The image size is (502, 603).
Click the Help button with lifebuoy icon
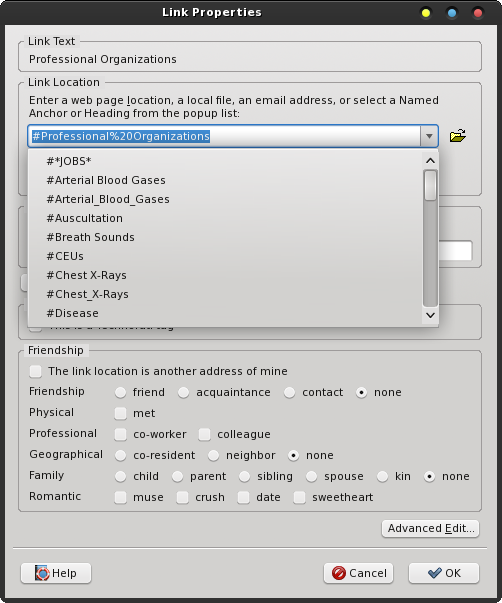coord(56,573)
